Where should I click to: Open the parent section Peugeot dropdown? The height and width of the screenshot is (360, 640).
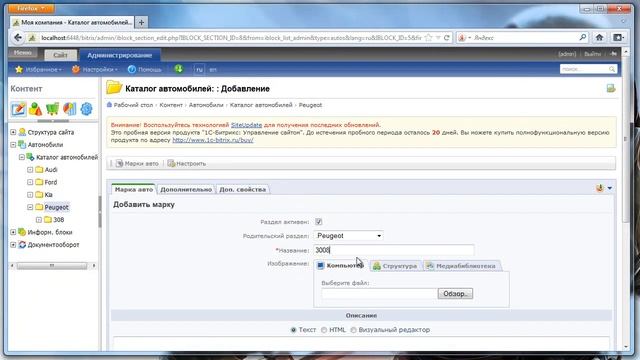(349, 236)
